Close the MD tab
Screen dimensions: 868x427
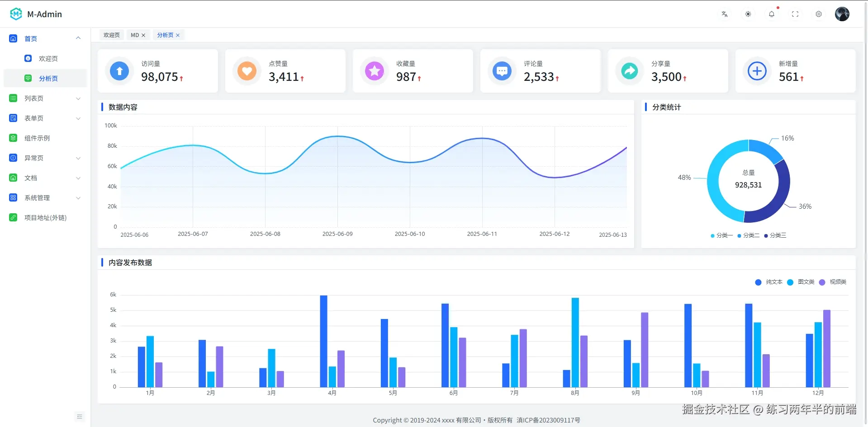pyautogui.click(x=143, y=35)
